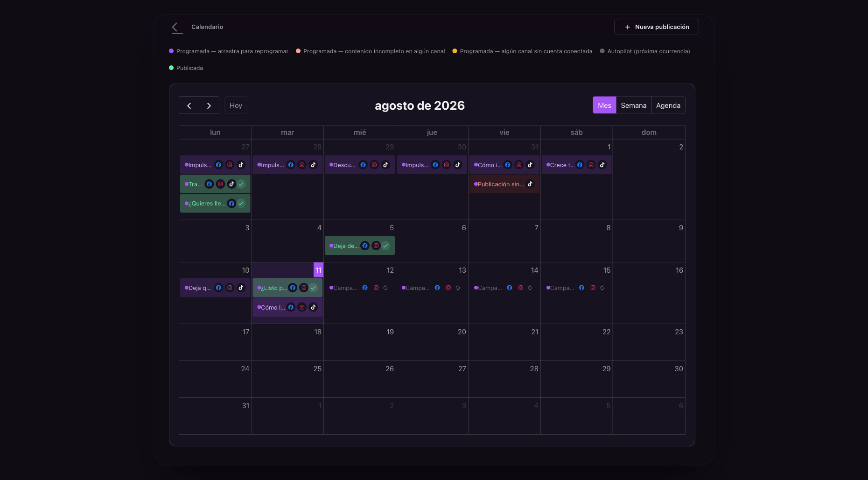Click Instagram icon on Tuesday 28 Impuls... event
Image resolution: width=868 pixels, height=480 pixels.
click(x=302, y=165)
